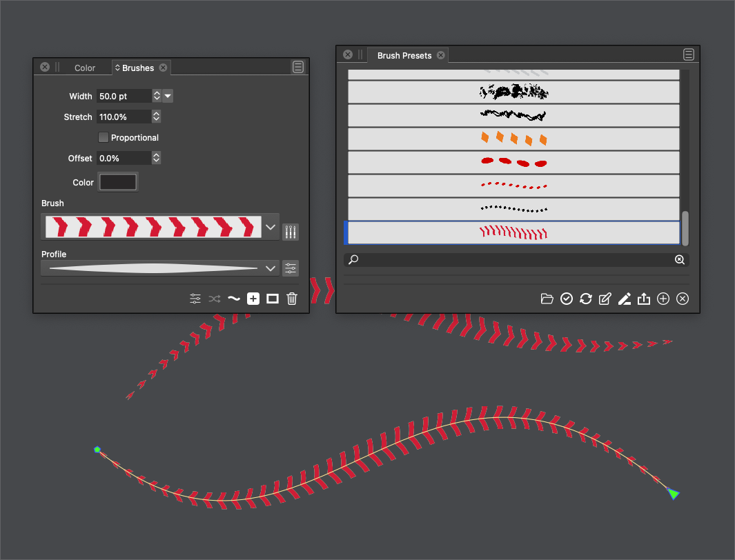Click the Stretch value stepper arrows
The height and width of the screenshot is (560, 735).
pos(157,117)
